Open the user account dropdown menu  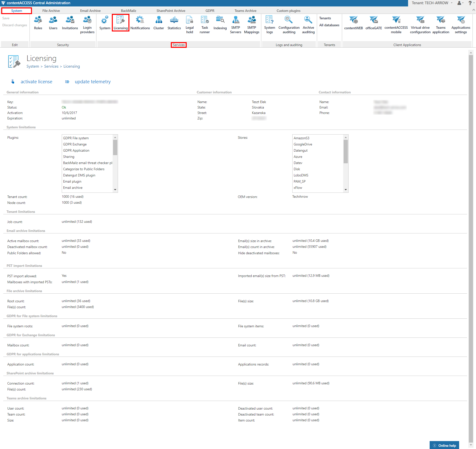point(460,3)
